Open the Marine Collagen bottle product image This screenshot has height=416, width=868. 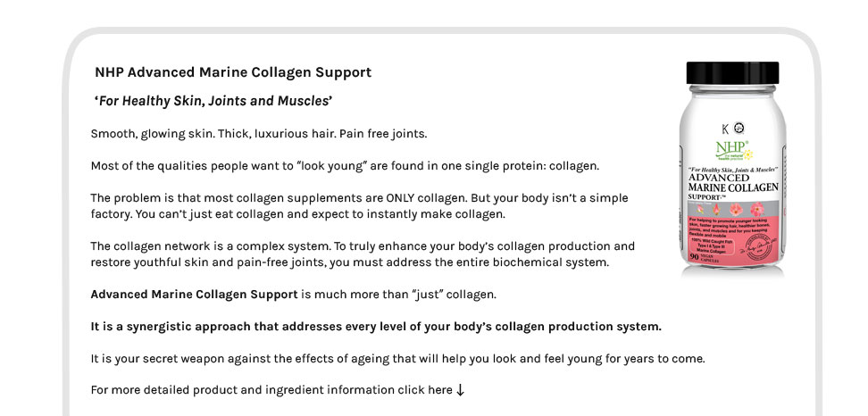click(x=732, y=168)
